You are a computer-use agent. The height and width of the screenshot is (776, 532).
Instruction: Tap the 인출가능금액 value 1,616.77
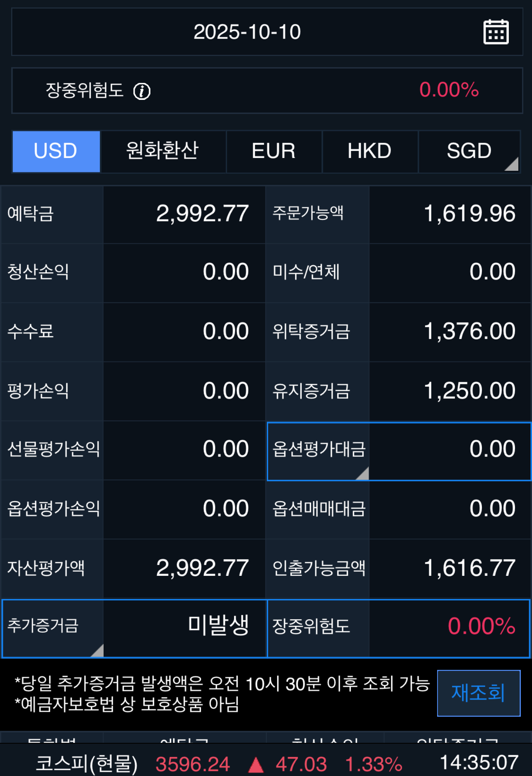click(469, 568)
